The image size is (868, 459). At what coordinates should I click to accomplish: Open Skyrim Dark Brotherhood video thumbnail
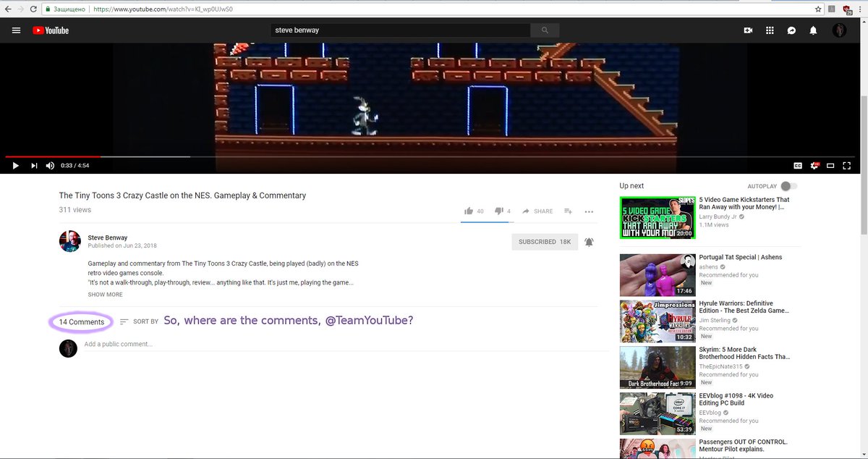658,367
